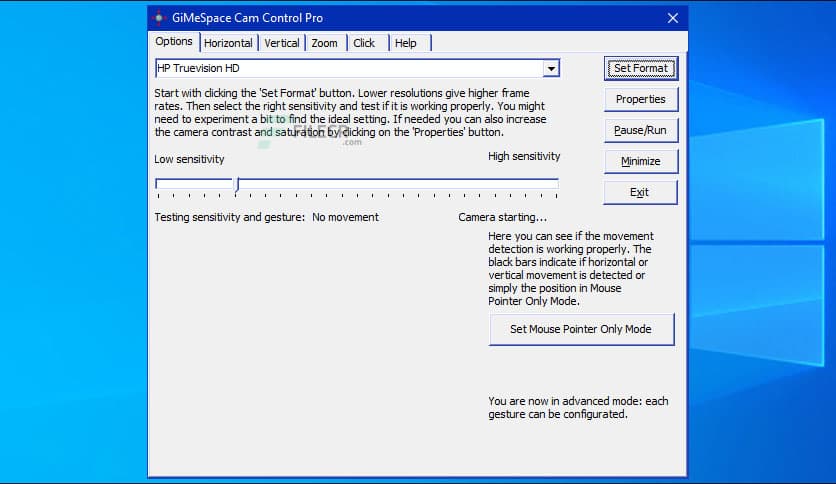Expand the camera selection dropdown arrow
The image size is (836, 484).
point(551,68)
